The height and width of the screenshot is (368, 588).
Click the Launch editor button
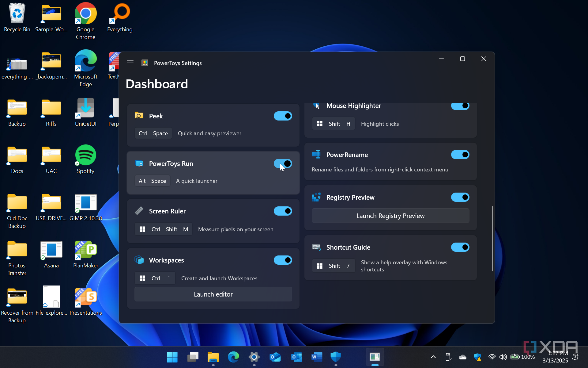click(213, 294)
